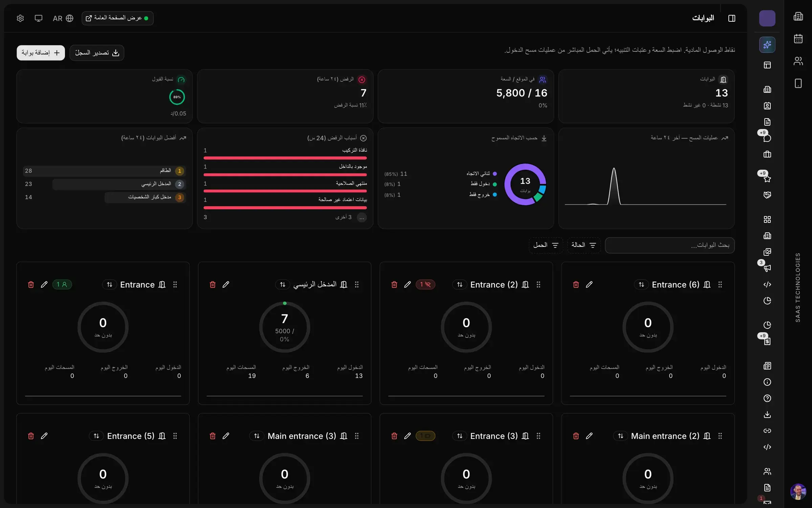812x508 pixels.
Task: Click the monitor display mode icon
Action: (39, 18)
